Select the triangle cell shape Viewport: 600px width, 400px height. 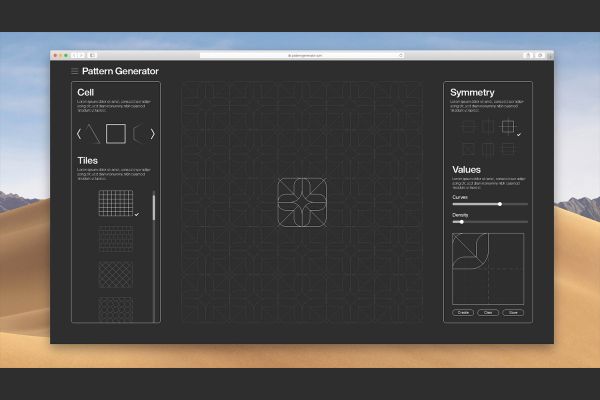coord(92,134)
